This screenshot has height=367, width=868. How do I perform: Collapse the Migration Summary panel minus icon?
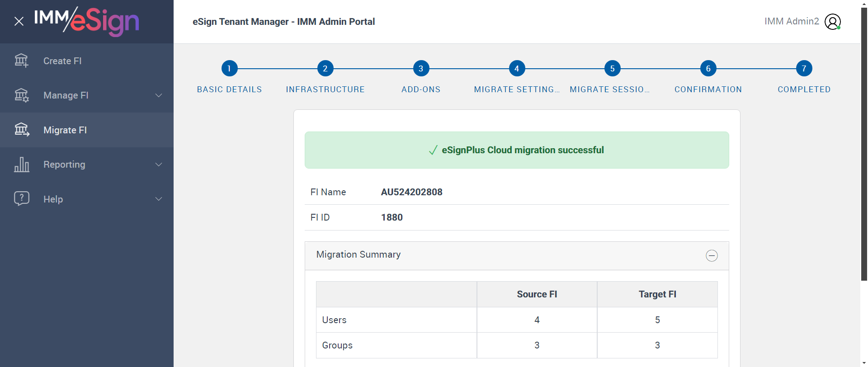tap(712, 256)
